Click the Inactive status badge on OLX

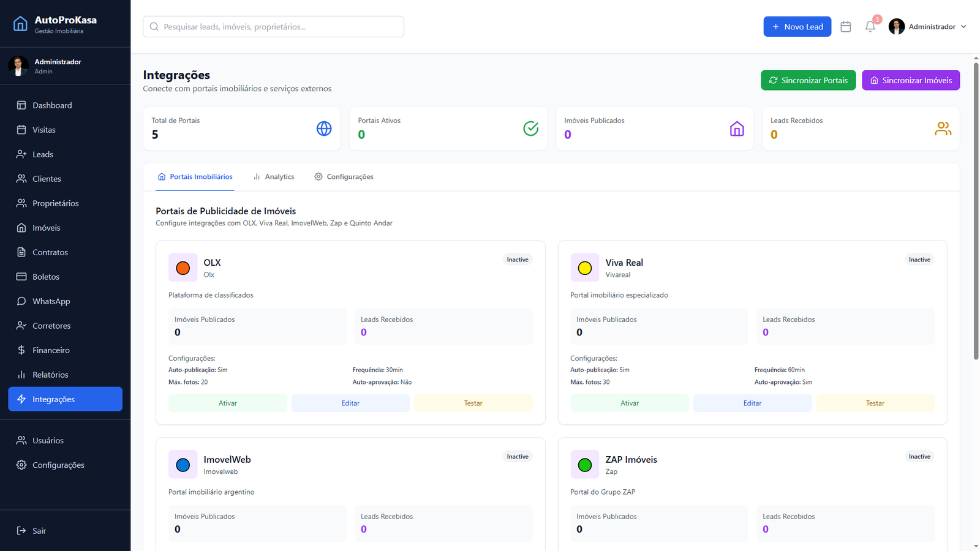click(x=518, y=260)
